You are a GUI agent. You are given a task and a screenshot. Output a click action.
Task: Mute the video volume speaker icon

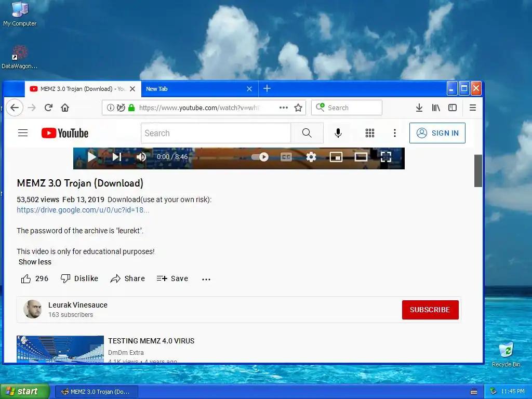pyautogui.click(x=141, y=157)
